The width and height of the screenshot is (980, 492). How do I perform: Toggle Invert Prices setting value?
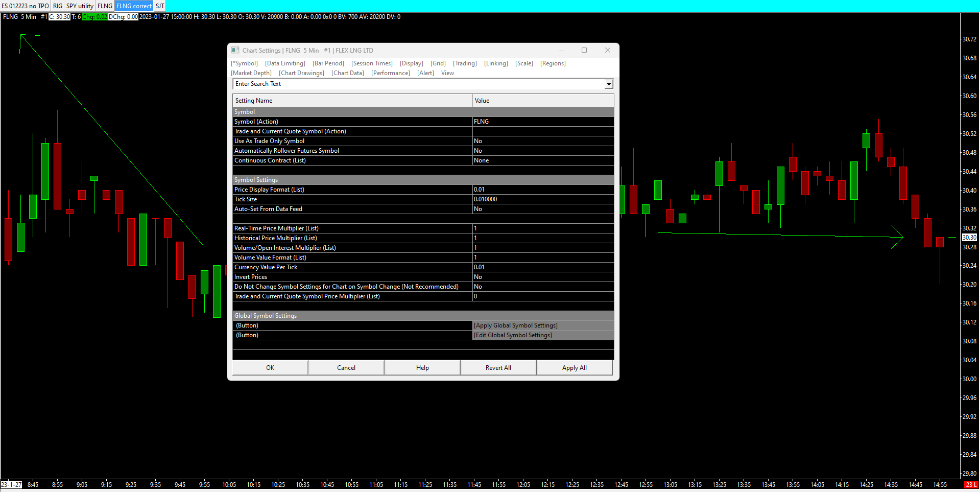coord(543,277)
